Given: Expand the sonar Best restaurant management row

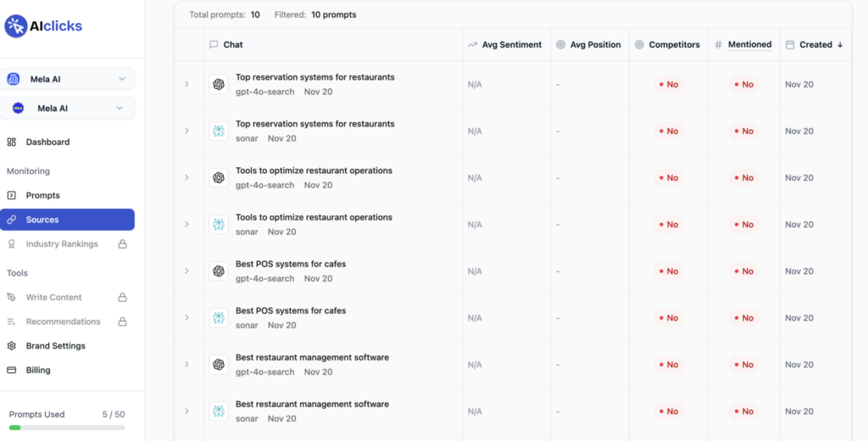Looking at the screenshot, I should [x=187, y=411].
